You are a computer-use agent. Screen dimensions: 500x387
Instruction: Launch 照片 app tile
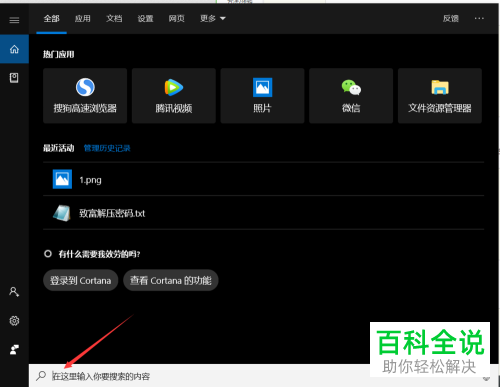(x=262, y=96)
